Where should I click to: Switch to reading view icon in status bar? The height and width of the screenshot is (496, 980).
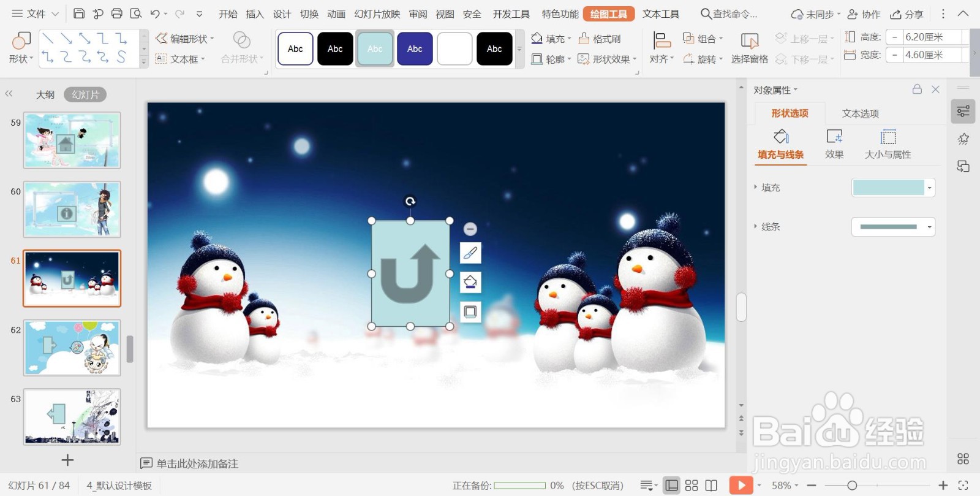711,486
